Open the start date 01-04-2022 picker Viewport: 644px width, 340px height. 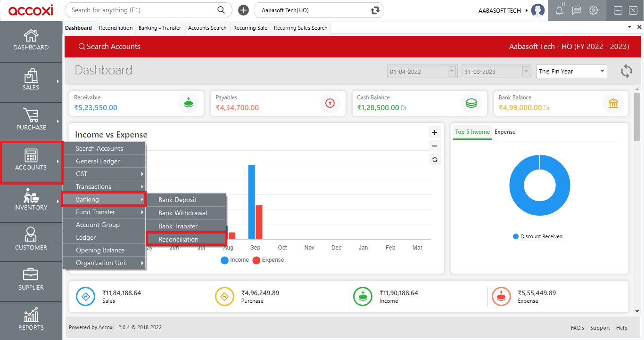[x=422, y=72]
